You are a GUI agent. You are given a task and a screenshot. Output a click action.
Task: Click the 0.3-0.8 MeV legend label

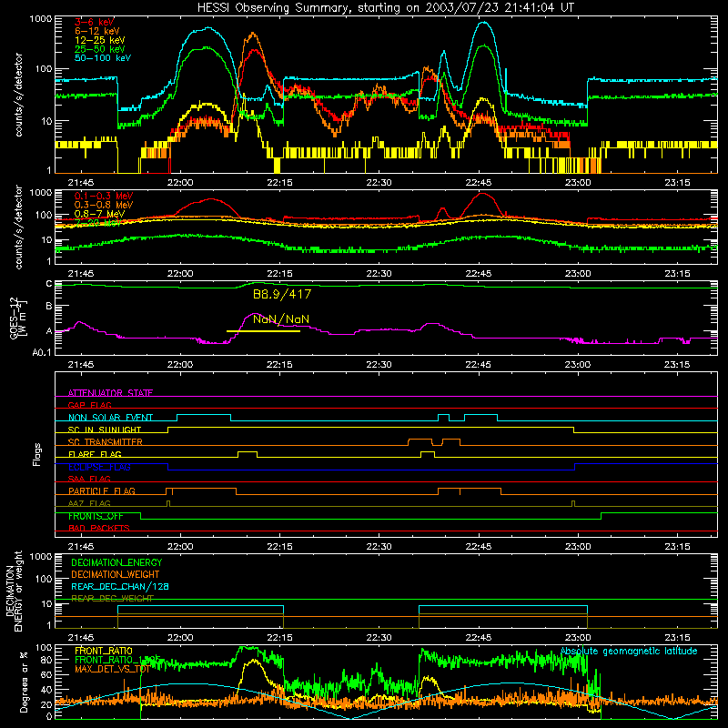(x=104, y=205)
